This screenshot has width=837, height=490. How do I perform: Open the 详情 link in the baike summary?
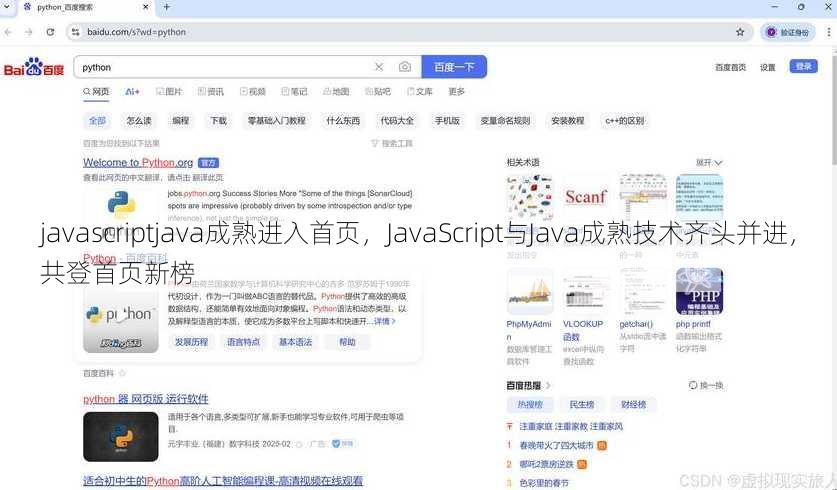pos(384,321)
